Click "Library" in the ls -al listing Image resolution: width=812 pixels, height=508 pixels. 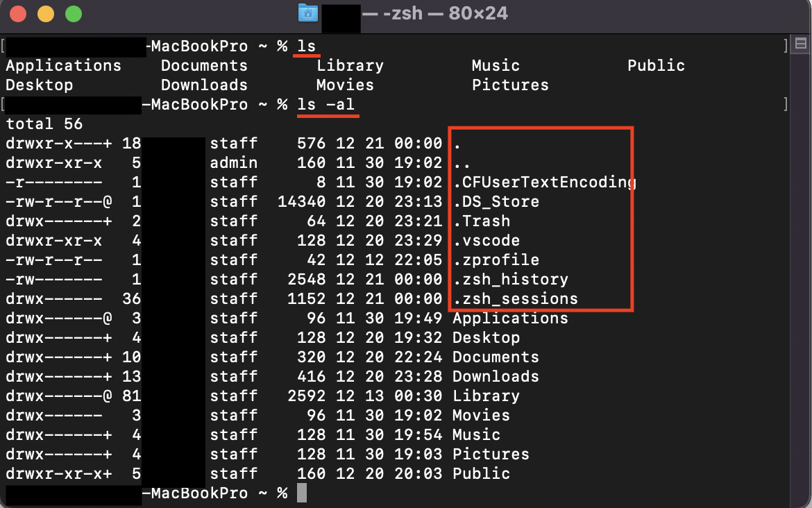pyautogui.click(x=486, y=396)
